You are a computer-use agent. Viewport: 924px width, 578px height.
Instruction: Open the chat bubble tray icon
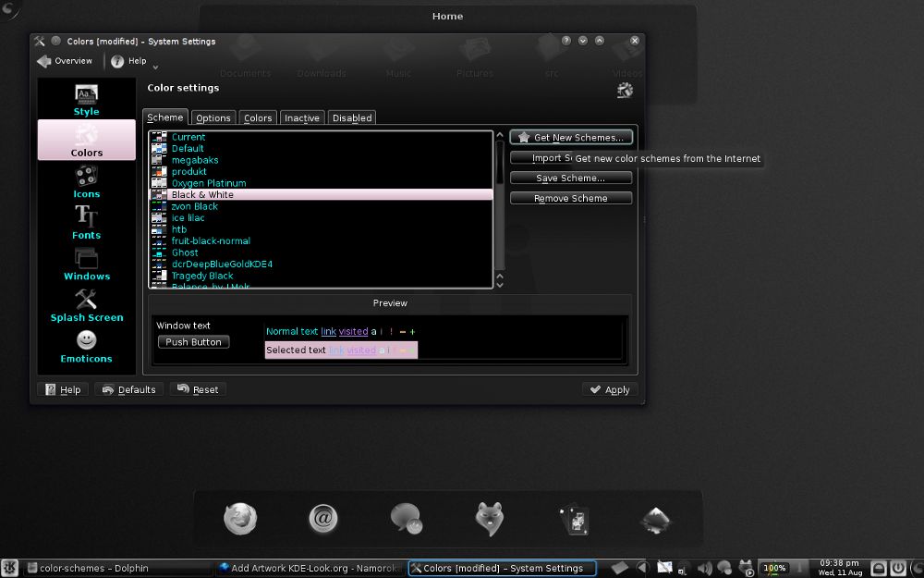pos(723,568)
